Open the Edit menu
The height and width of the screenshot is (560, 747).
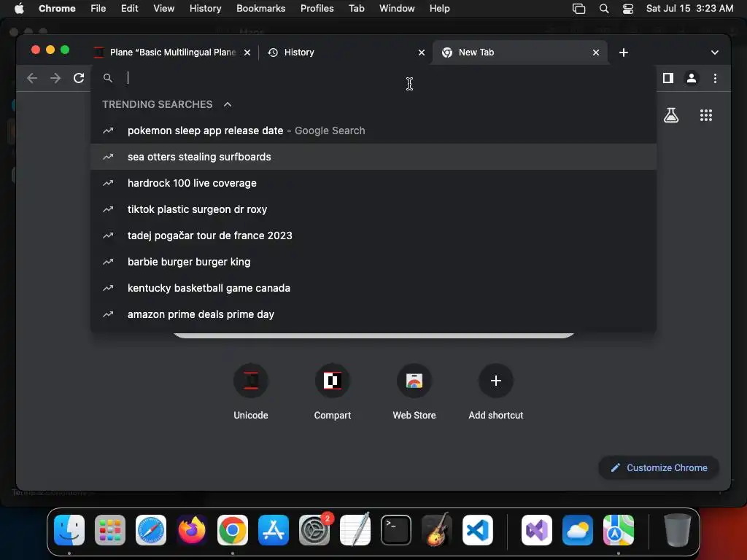click(129, 9)
